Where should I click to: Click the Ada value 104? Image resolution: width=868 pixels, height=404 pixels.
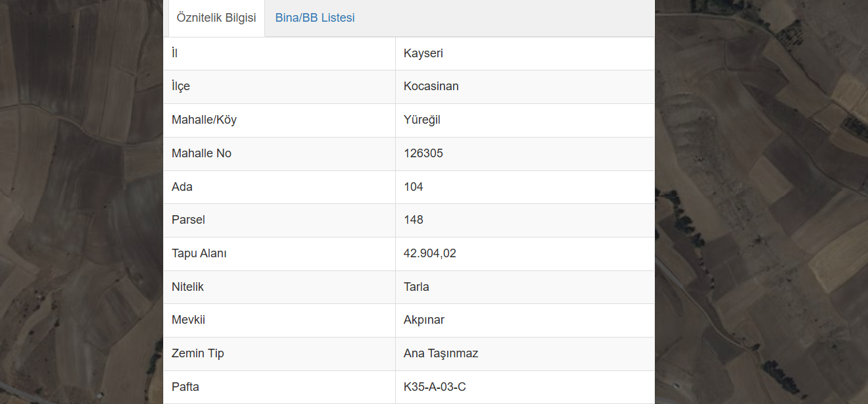tap(414, 187)
